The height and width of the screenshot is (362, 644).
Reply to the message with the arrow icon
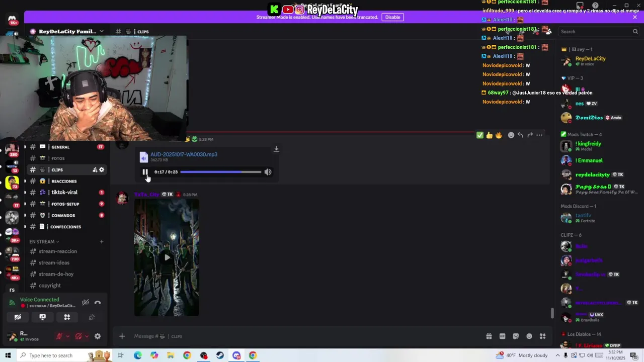click(x=520, y=135)
